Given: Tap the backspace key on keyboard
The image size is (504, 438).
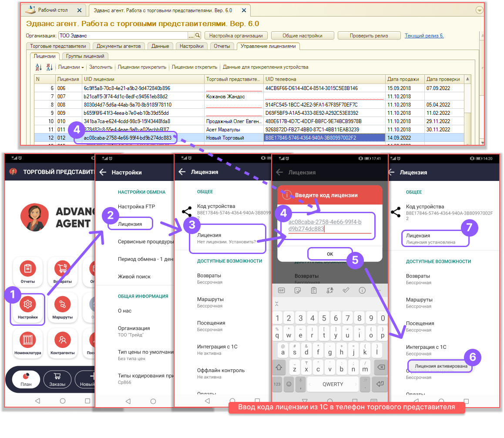Looking at the screenshot, I should pyautogui.click(x=381, y=368).
